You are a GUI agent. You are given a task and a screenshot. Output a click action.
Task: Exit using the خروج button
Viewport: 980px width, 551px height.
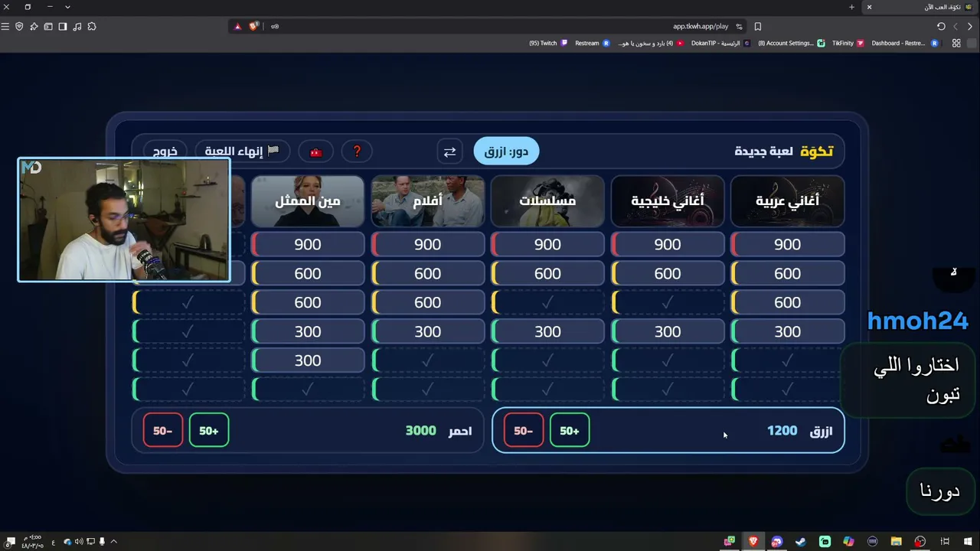coord(165,152)
